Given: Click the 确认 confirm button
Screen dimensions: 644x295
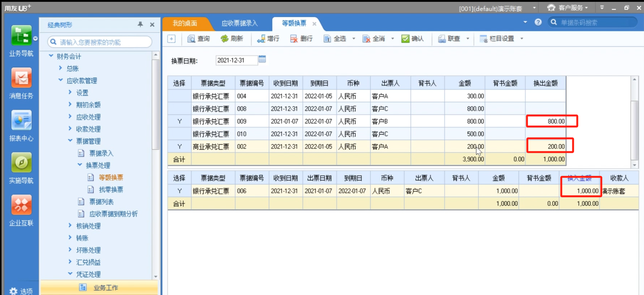Looking at the screenshot, I should (413, 38).
